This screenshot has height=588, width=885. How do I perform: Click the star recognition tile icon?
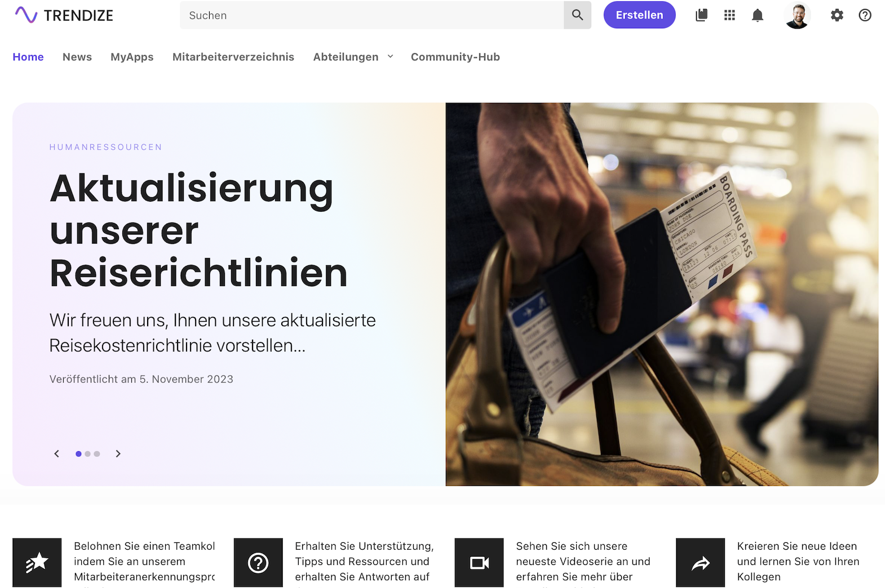click(37, 563)
